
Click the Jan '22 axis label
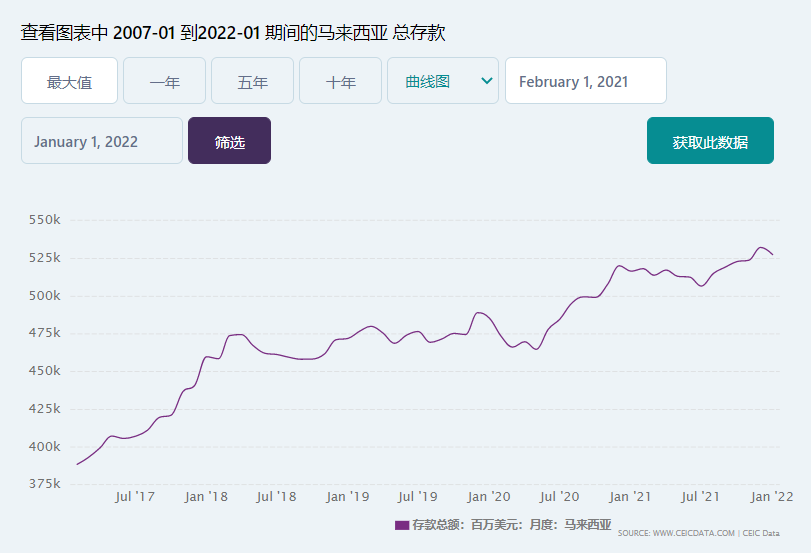click(772, 496)
